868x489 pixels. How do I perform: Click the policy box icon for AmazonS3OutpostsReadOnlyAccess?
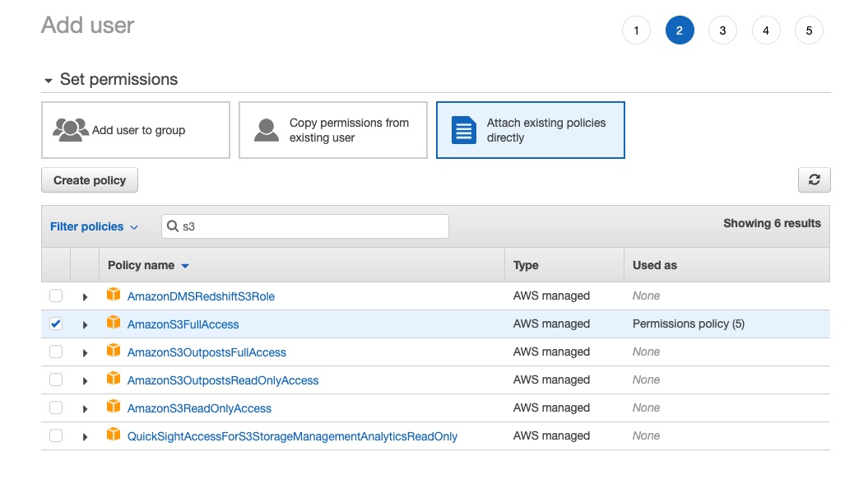point(114,378)
